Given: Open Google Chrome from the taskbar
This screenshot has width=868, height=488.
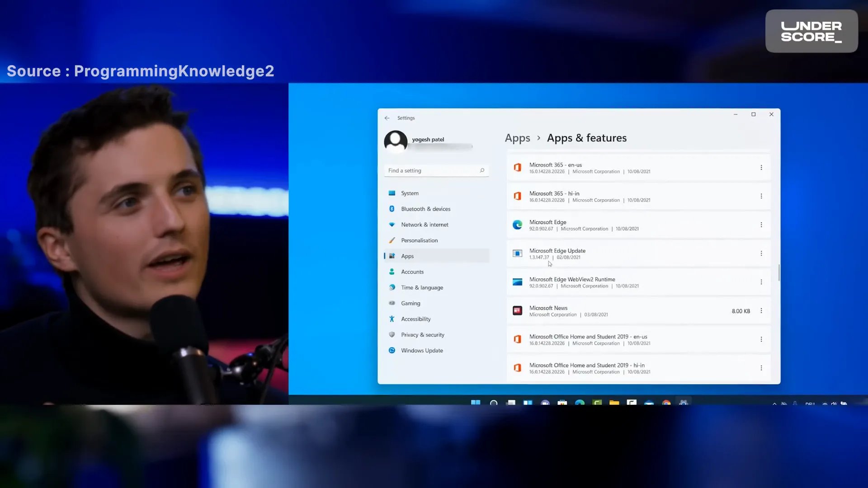Looking at the screenshot, I should 666,402.
